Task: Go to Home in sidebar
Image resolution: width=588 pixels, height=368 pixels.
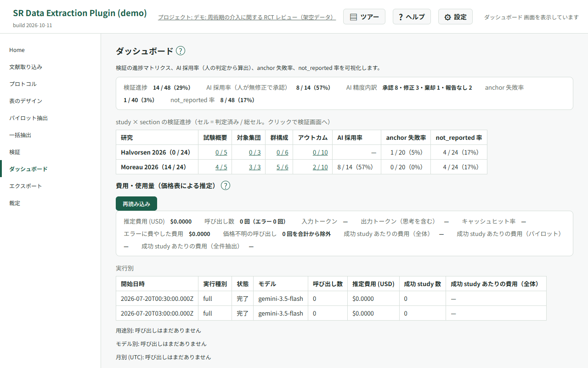Action: 51,50
